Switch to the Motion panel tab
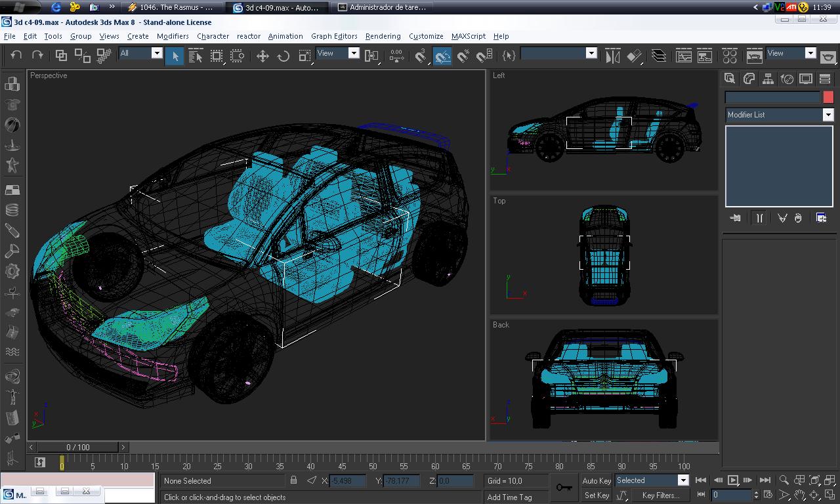 click(787, 79)
